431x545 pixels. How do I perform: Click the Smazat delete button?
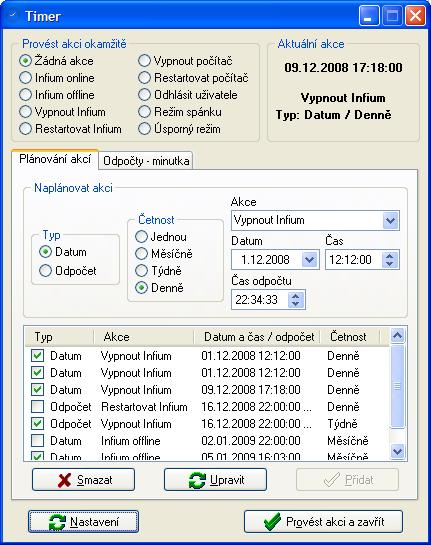pyautogui.click(x=83, y=480)
